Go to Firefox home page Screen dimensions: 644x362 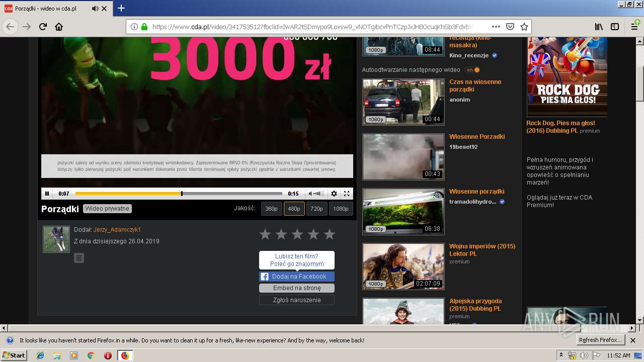point(59,27)
